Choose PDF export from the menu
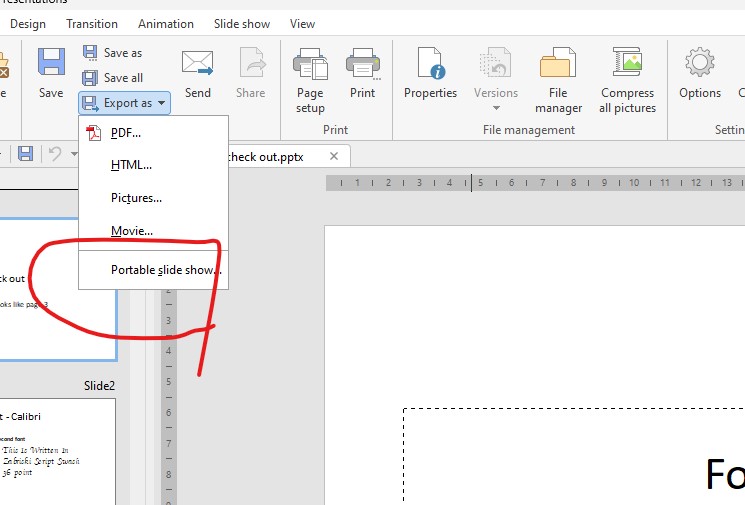 tap(125, 133)
